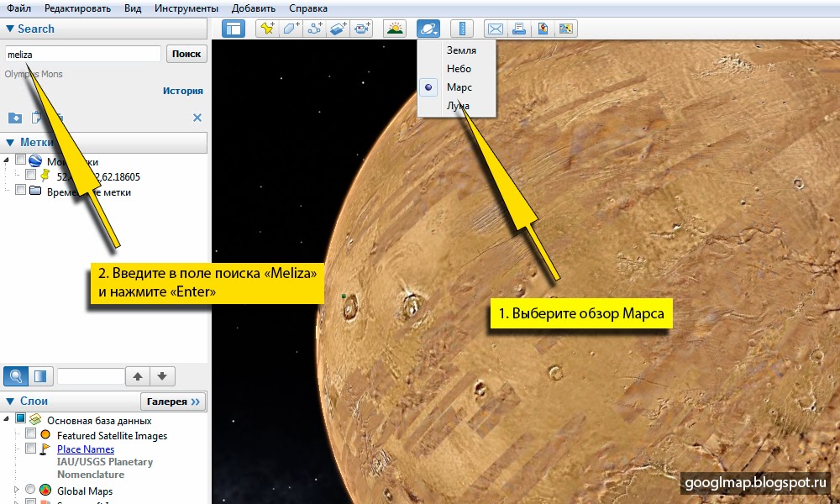The width and height of the screenshot is (840, 504).
Task: Add an image overlay from the toolbar
Action: click(339, 29)
